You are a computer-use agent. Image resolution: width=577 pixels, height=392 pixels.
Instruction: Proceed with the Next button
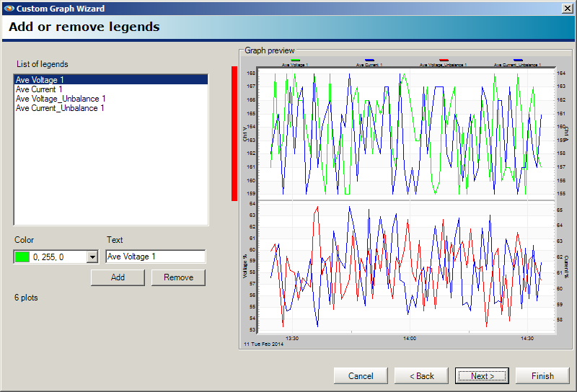pyautogui.click(x=482, y=375)
